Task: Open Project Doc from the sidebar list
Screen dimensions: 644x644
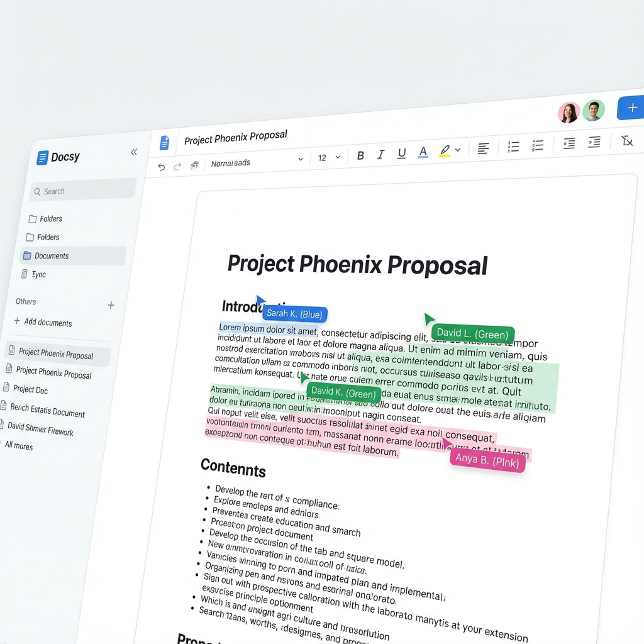Action: (30, 389)
